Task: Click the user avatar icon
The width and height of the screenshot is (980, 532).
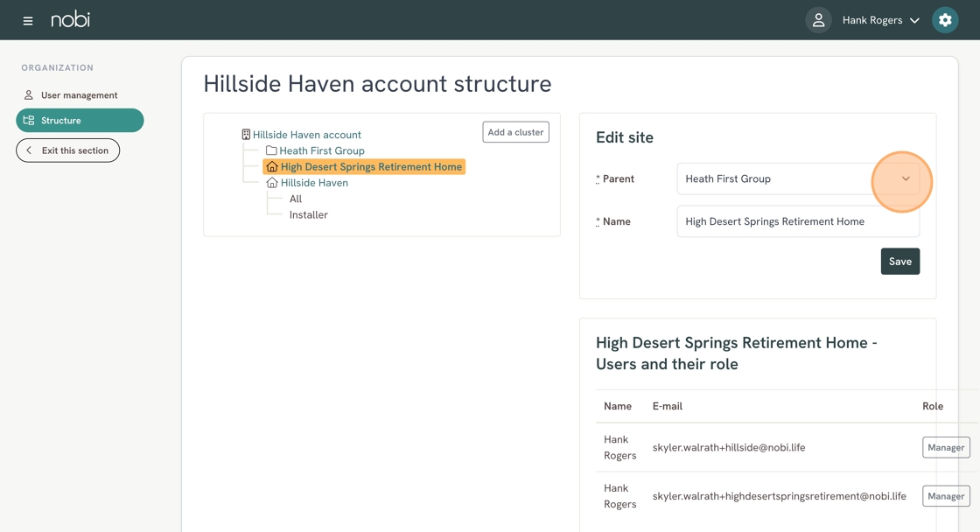Action: tap(818, 20)
